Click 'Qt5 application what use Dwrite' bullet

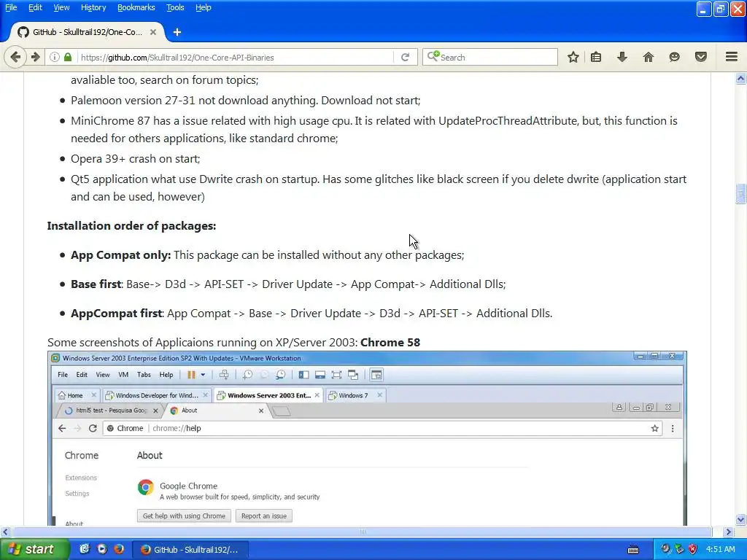point(379,187)
